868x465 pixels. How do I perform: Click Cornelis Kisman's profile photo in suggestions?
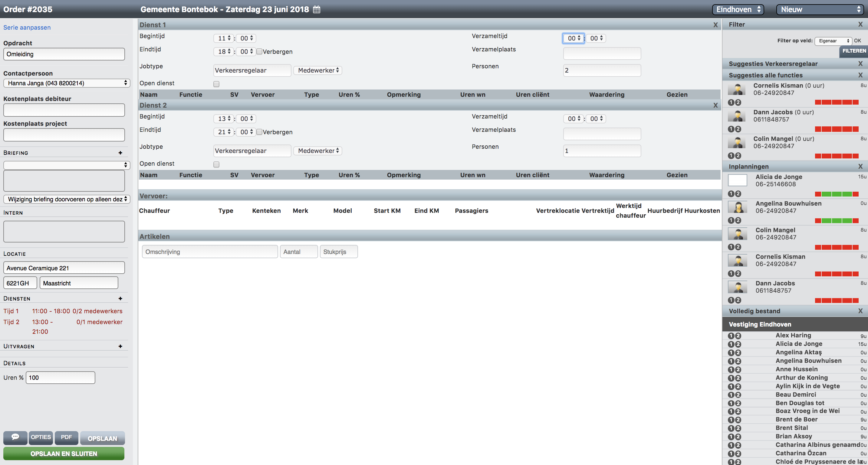(737, 89)
